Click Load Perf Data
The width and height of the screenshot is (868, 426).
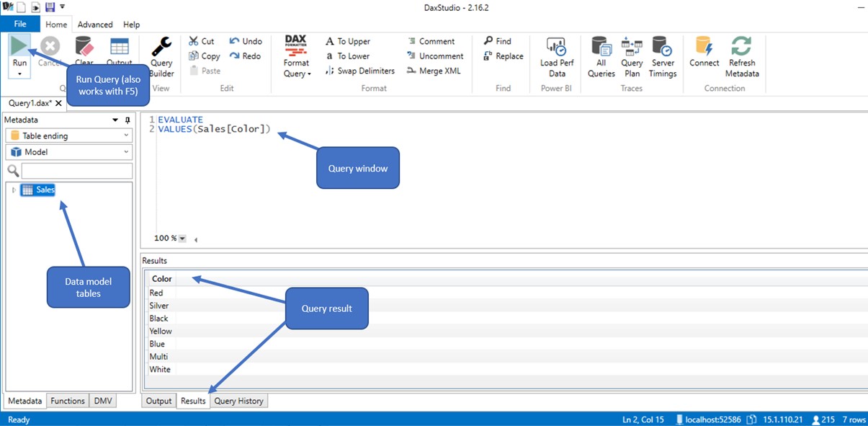[x=557, y=57]
